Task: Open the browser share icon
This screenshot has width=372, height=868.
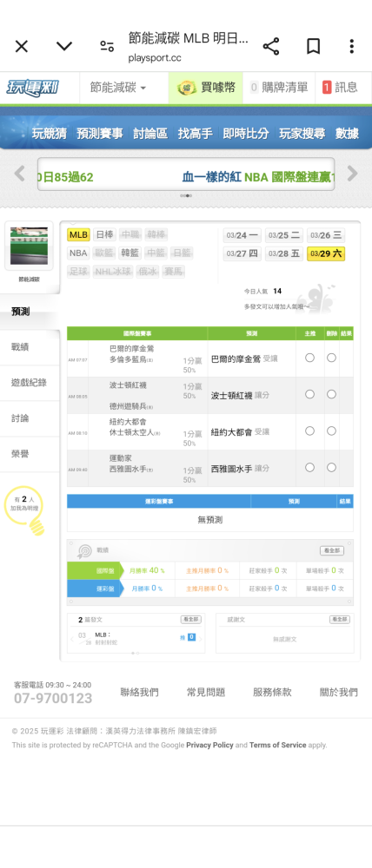Action: (270, 47)
